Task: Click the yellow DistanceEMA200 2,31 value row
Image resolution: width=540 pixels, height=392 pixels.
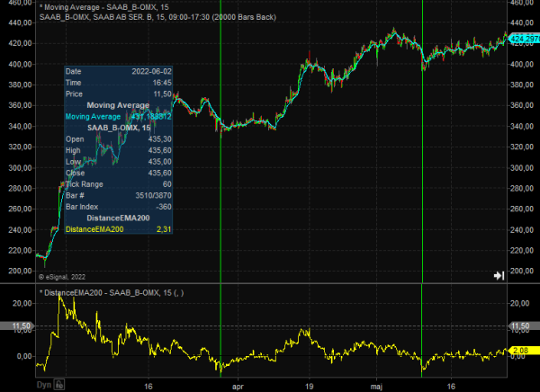Action: coord(119,229)
